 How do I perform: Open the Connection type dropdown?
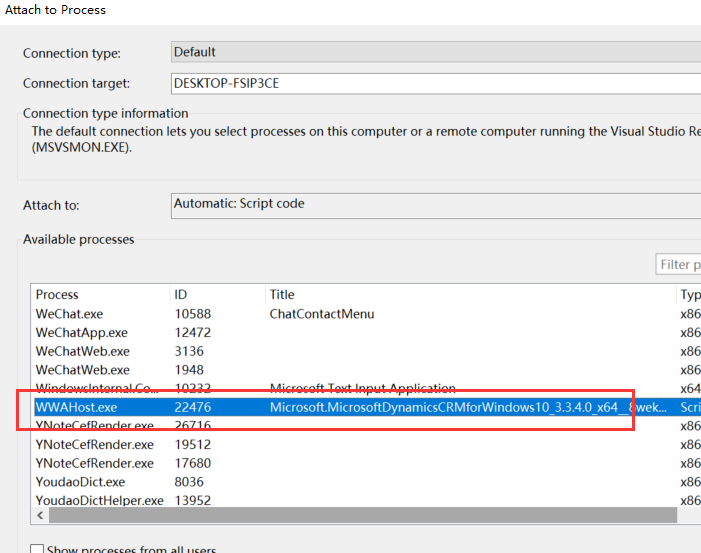pos(435,52)
